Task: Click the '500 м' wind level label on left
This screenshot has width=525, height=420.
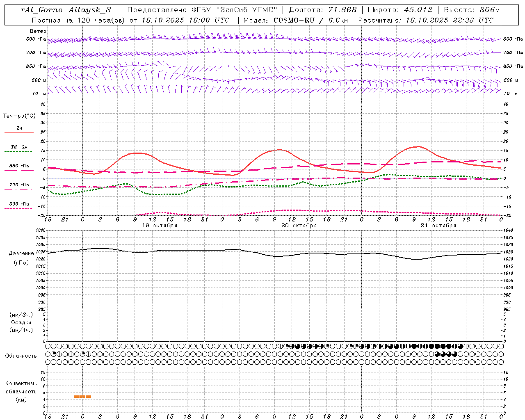Action: point(39,80)
